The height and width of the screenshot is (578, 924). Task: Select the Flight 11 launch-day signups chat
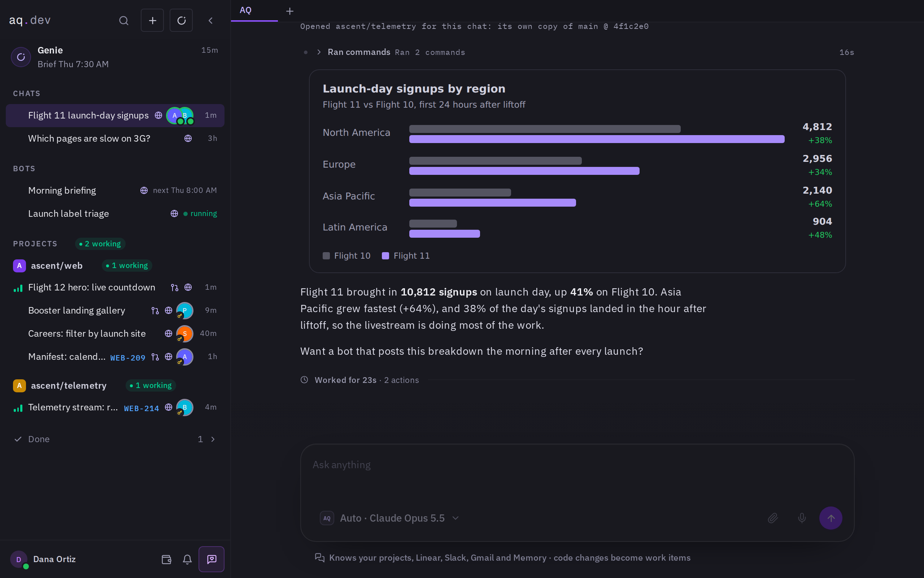(115, 116)
